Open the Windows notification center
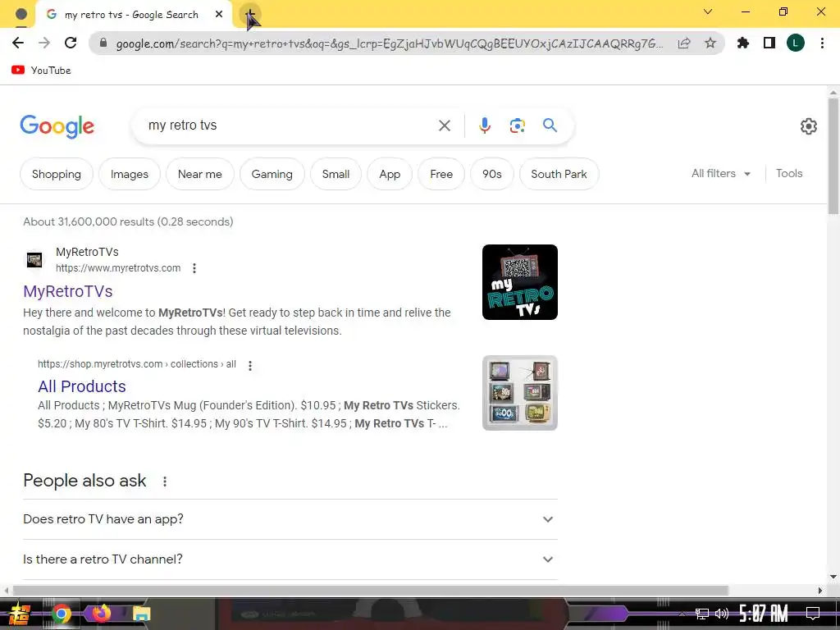840x630 pixels. click(x=813, y=614)
